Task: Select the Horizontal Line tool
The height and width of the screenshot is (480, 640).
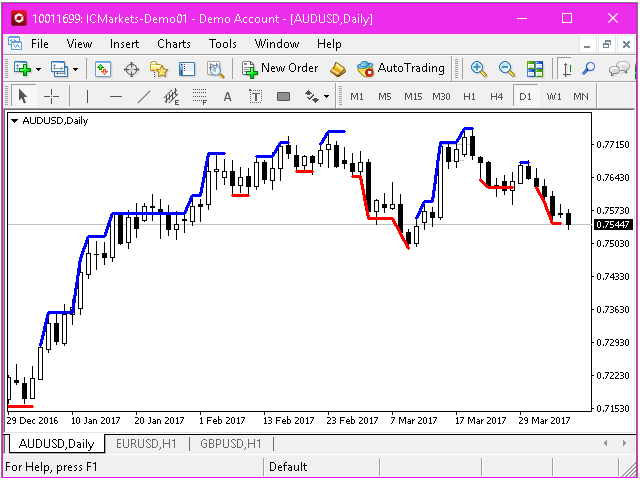Action: tap(115, 97)
